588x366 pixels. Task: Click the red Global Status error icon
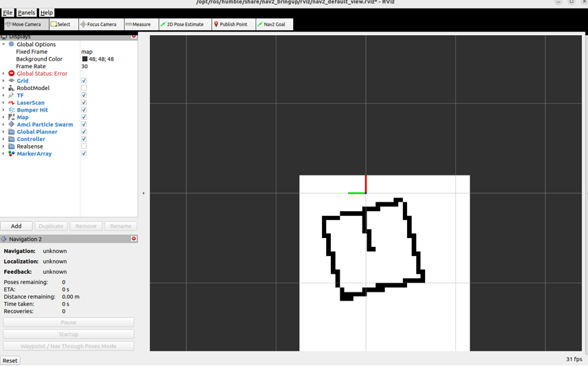click(11, 74)
